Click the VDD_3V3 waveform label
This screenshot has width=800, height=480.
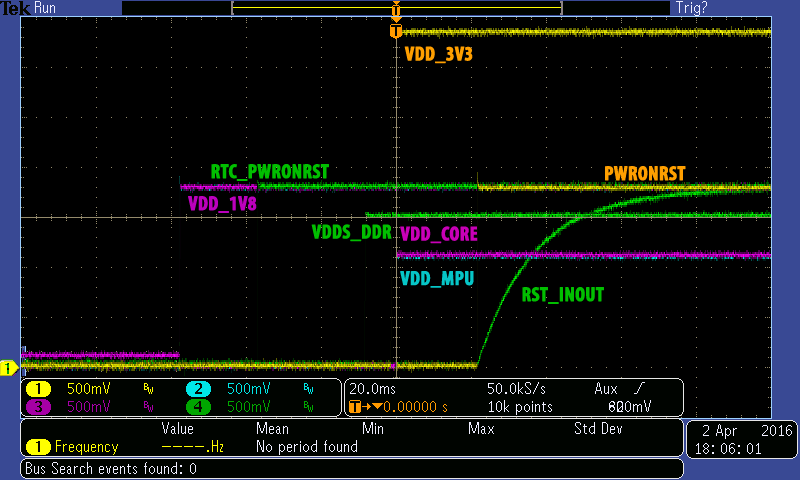pyautogui.click(x=439, y=54)
